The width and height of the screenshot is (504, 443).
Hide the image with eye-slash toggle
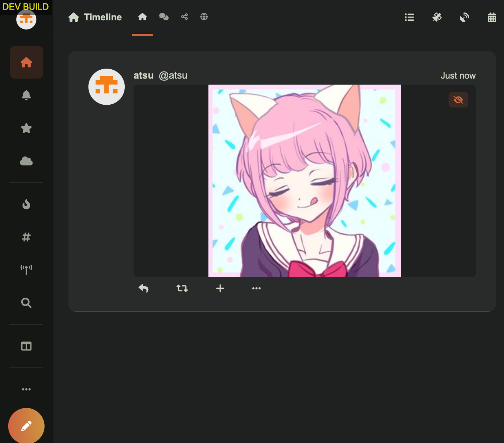(458, 100)
